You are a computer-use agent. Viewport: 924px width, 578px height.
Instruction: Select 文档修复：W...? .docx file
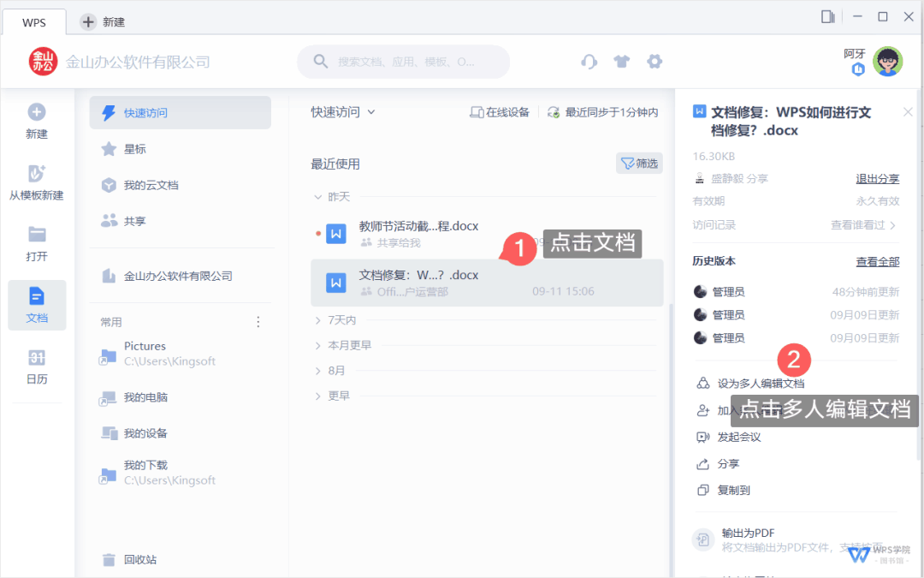coord(487,283)
